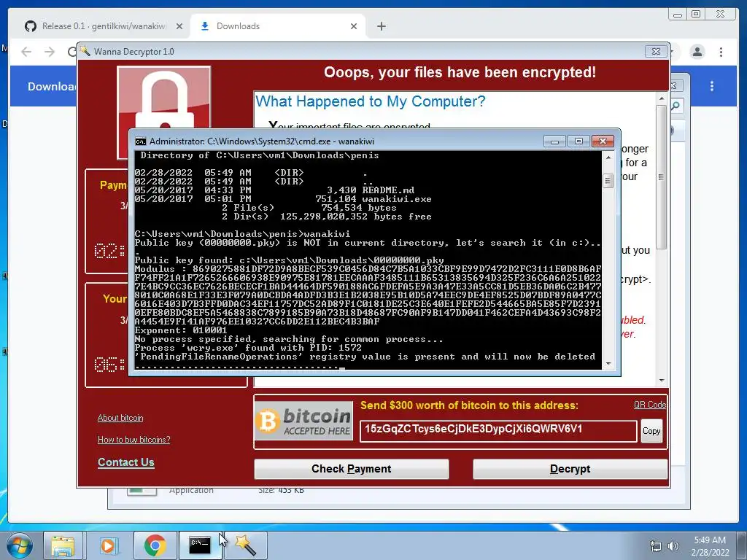Click the cmd window scrollbar thumb
The width and height of the screenshot is (747, 560).
click(x=608, y=181)
